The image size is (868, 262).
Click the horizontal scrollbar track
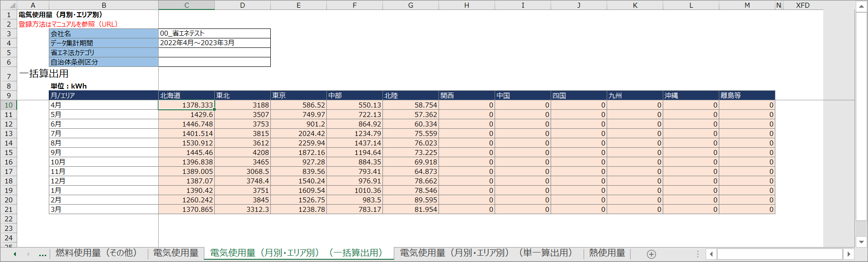click(779, 254)
